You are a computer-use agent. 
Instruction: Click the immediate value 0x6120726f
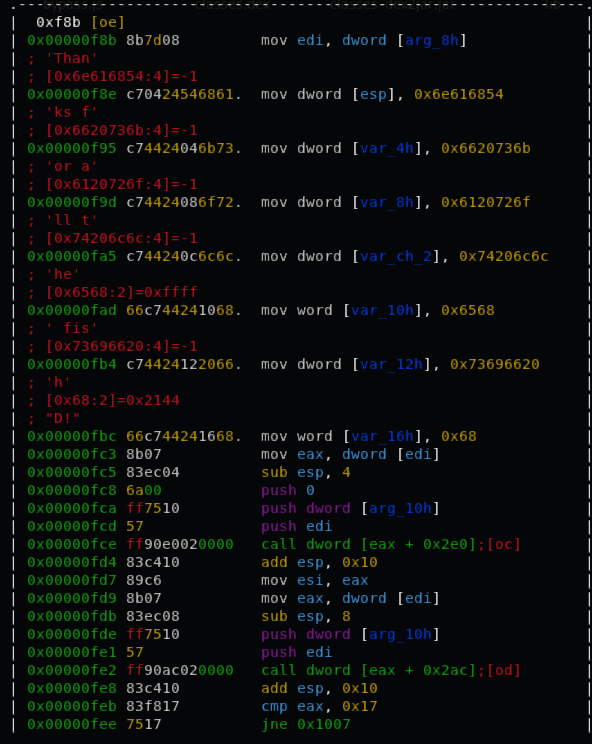(x=486, y=203)
